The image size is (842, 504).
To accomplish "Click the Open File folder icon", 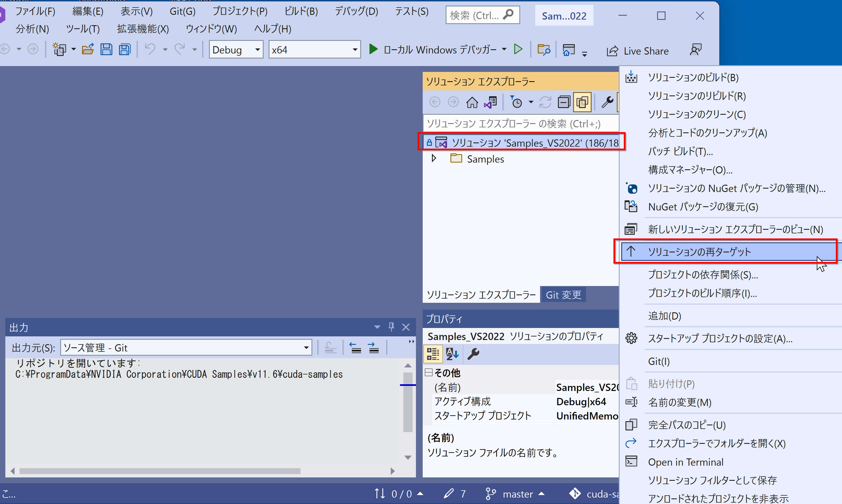I will pyautogui.click(x=88, y=50).
